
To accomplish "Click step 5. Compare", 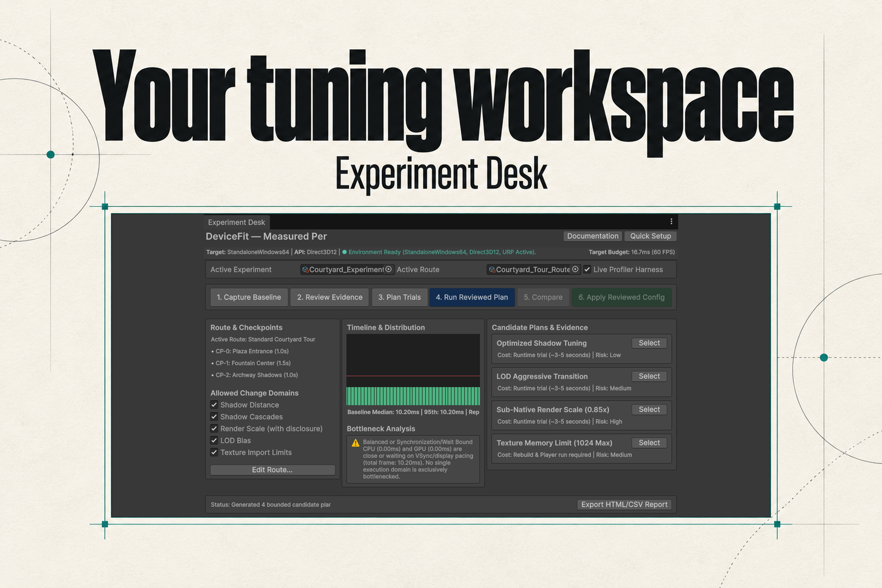I will tap(543, 297).
